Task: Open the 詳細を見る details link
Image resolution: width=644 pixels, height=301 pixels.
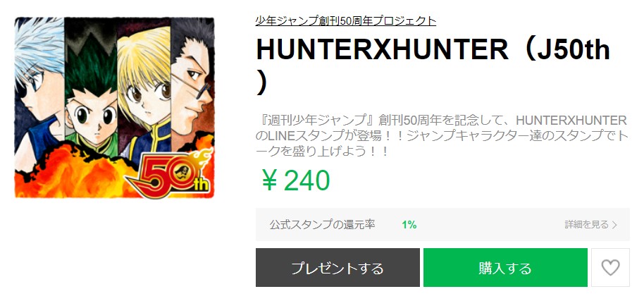Action: [587, 225]
